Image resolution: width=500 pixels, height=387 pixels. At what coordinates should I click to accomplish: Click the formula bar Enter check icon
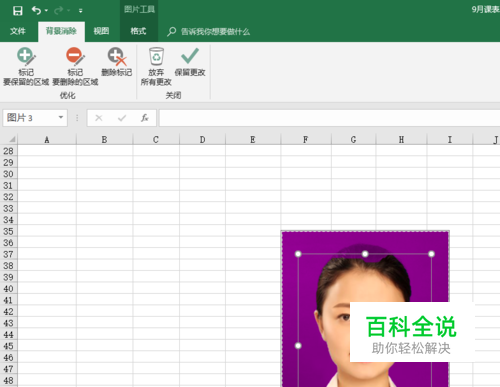[122, 118]
